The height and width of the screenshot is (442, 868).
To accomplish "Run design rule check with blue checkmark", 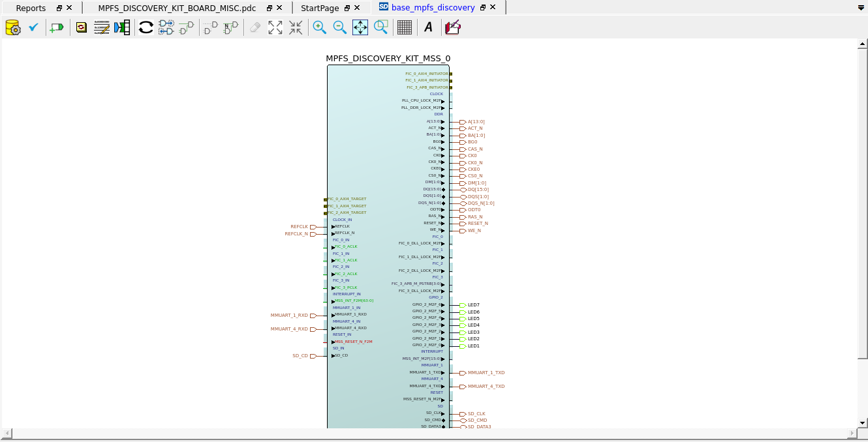I will pos(33,27).
